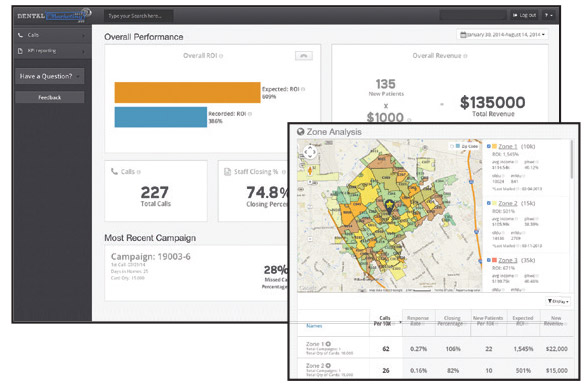
Task: Click the search field at the top
Action: [x=138, y=16]
